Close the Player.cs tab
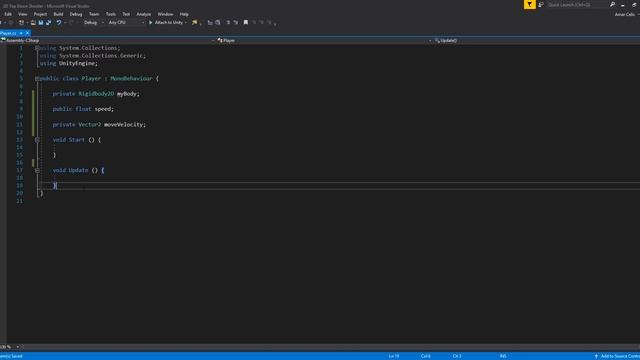 coord(27,33)
